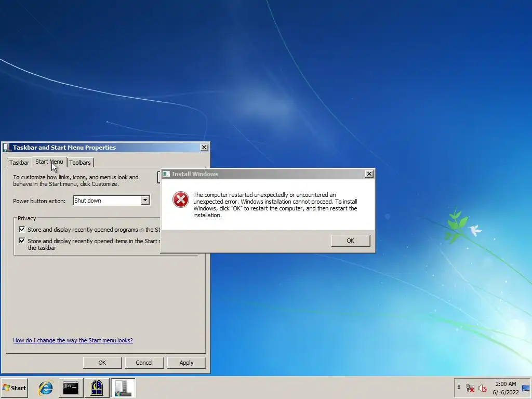Open the Command Prompt taskbar icon
Viewport: 532px width, 399px height.
[71, 388]
